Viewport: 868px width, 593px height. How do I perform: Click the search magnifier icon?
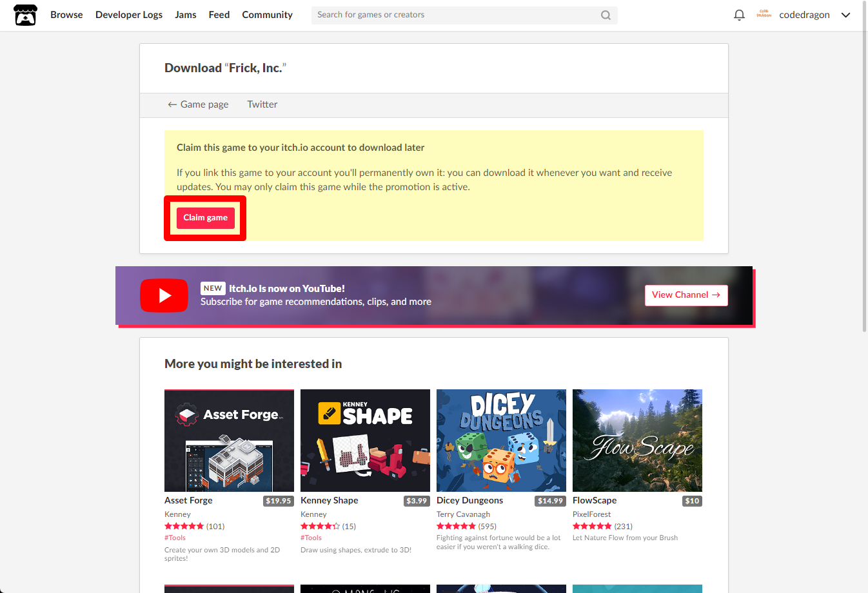606,15
